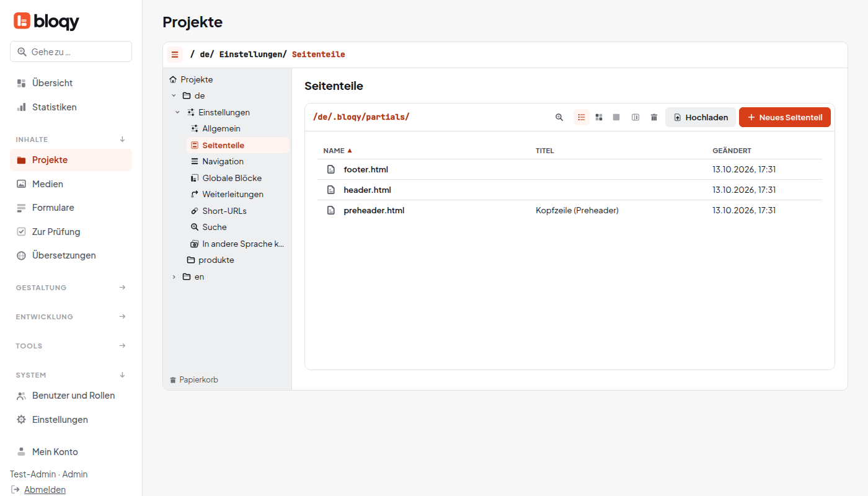
Task: Open Benutzer und Rollen
Action: pyautogui.click(x=71, y=396)
